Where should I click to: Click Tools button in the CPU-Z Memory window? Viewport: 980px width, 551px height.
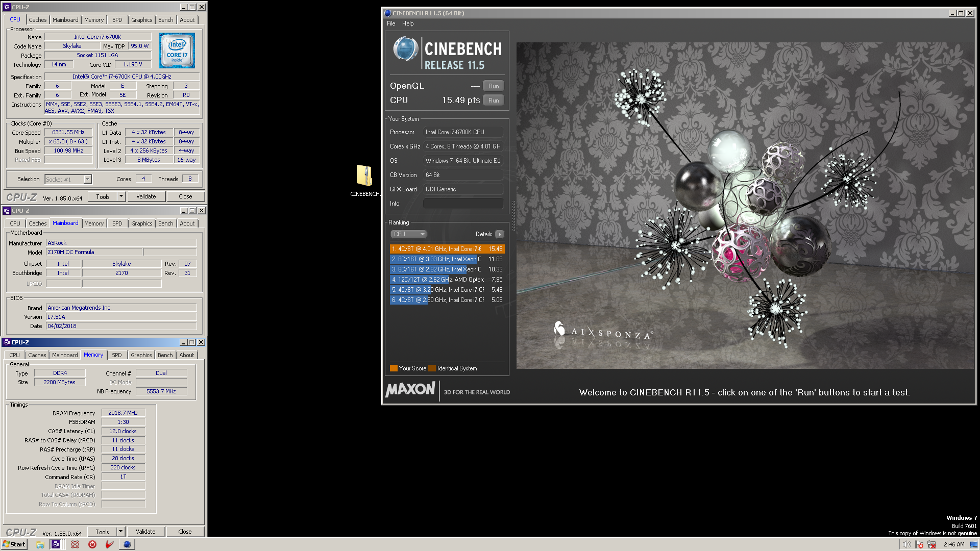(102, 532)
